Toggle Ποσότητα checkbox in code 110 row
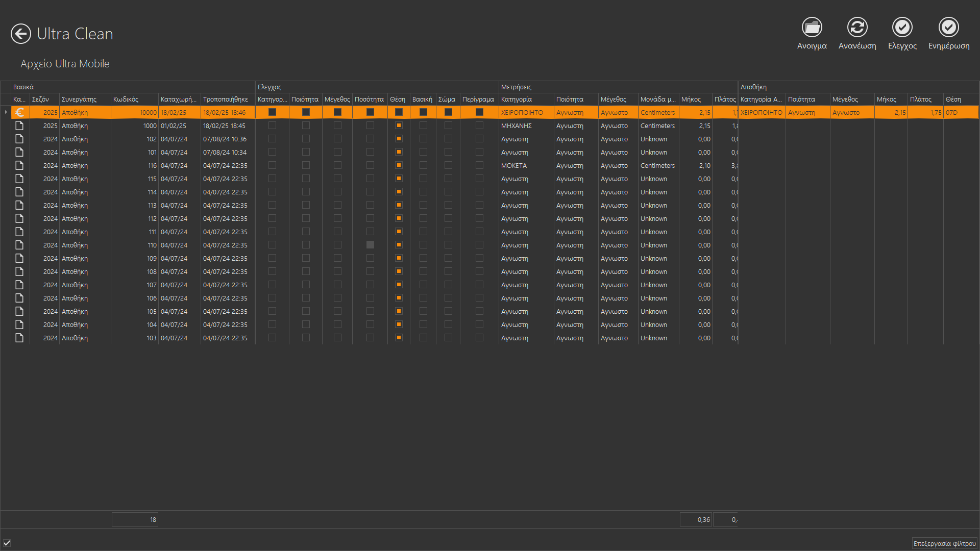980x551 pixels. point(370,245)
